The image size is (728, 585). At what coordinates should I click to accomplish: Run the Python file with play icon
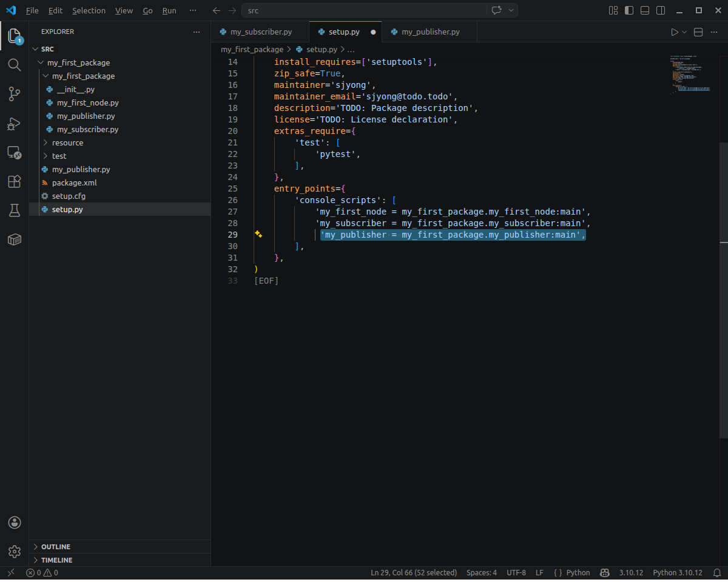[x=675, y=32]
